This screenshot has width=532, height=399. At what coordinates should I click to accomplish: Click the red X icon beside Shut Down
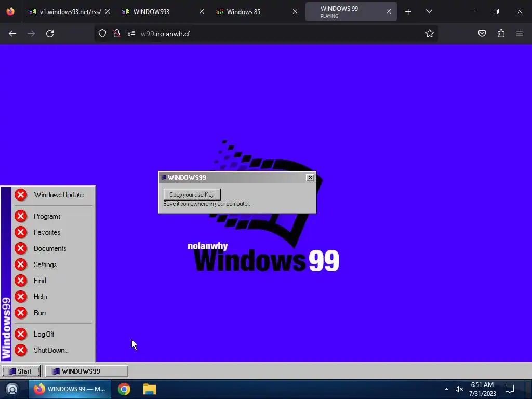pos(21,350)
